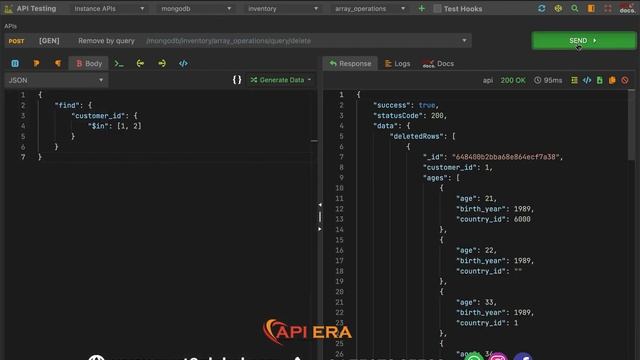Switch to the Body tab
Viewport: 640px width, 360px height.
pos(88,63)
